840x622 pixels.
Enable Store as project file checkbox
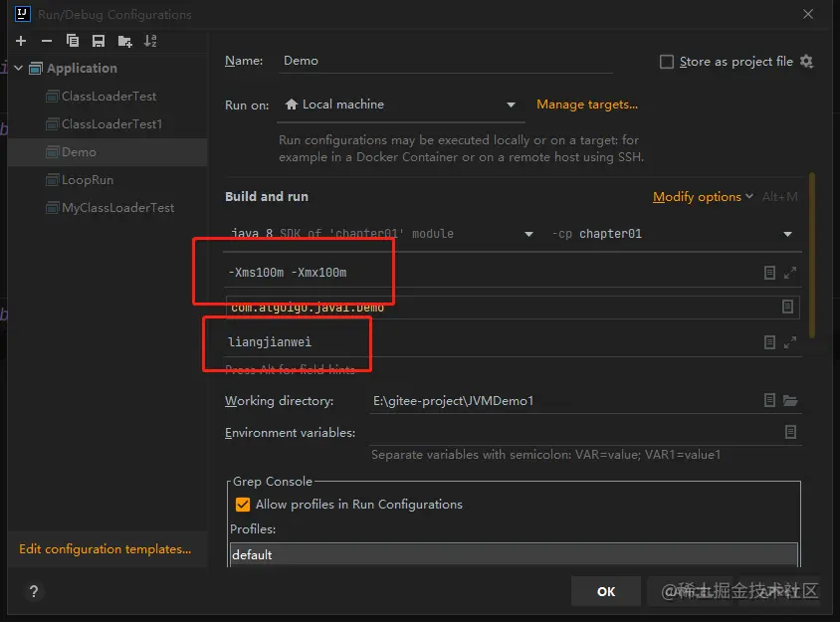667,62
